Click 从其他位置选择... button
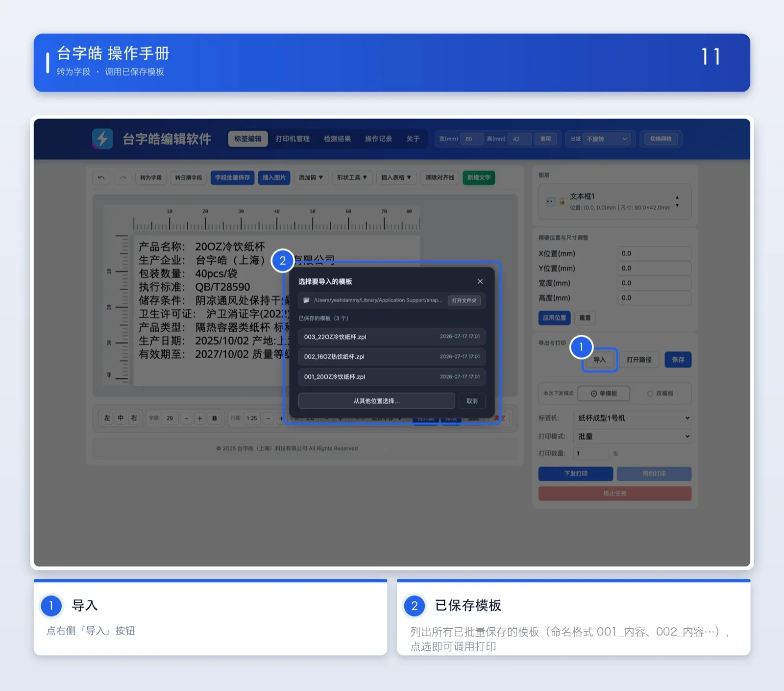This screenshot has height=691, width=784. (376, 401)
